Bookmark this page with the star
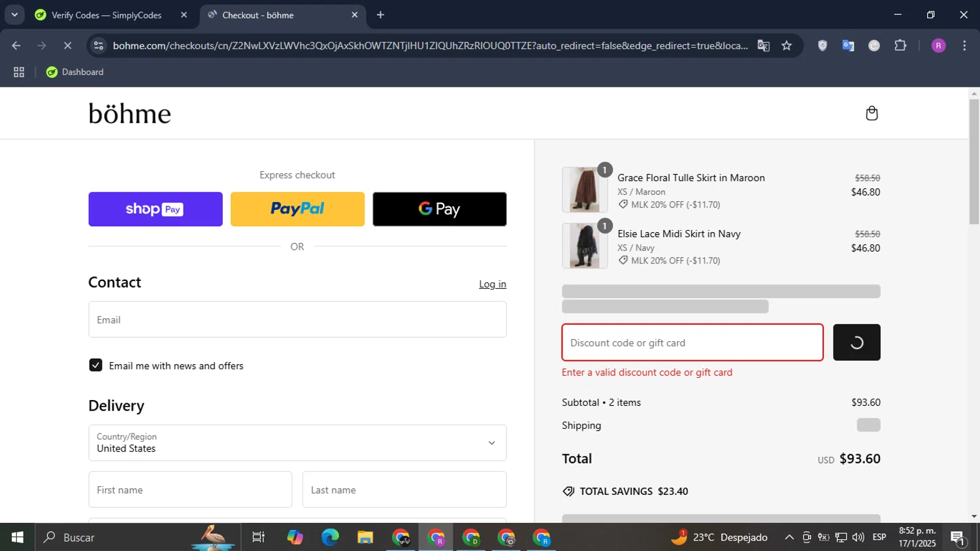Viewport: 980px width, 551px height. (787, 46)
